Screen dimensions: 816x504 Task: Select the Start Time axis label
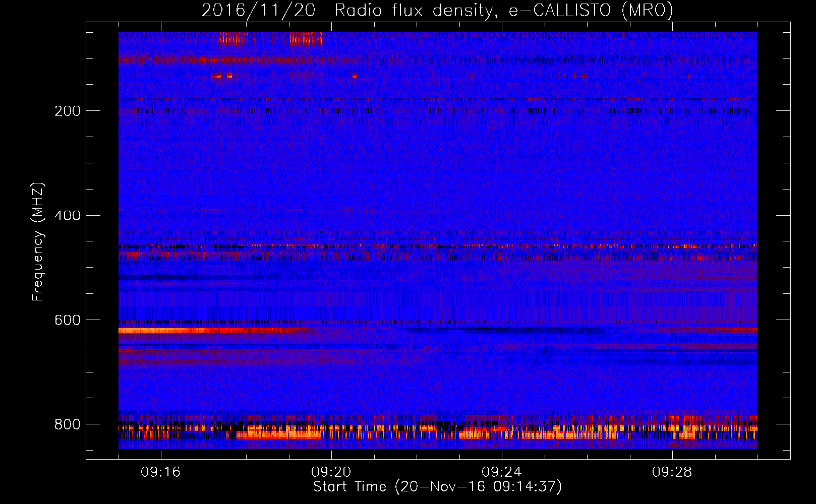[437, 487]
